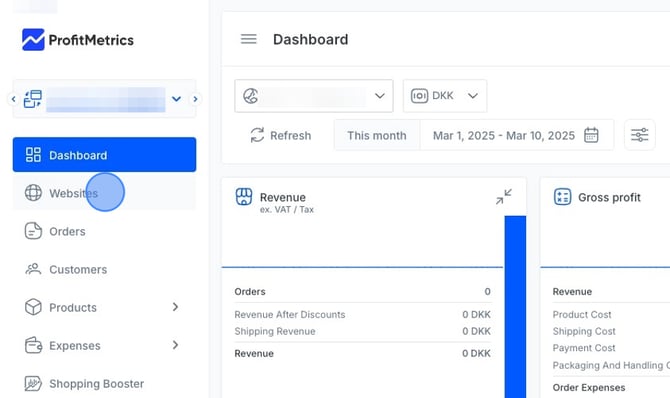This screenshot has width=670, height=398.
Task: Open Customers in the sidebar
Action: tap(104, 269)
